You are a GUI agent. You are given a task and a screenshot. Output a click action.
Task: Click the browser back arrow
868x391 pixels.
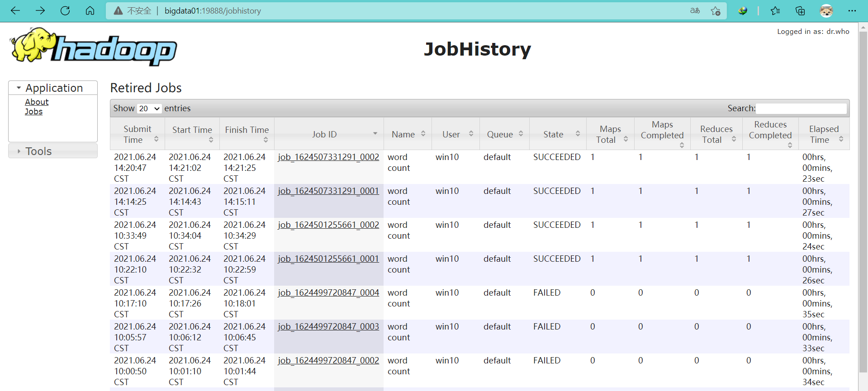click(x=15, y=10)
